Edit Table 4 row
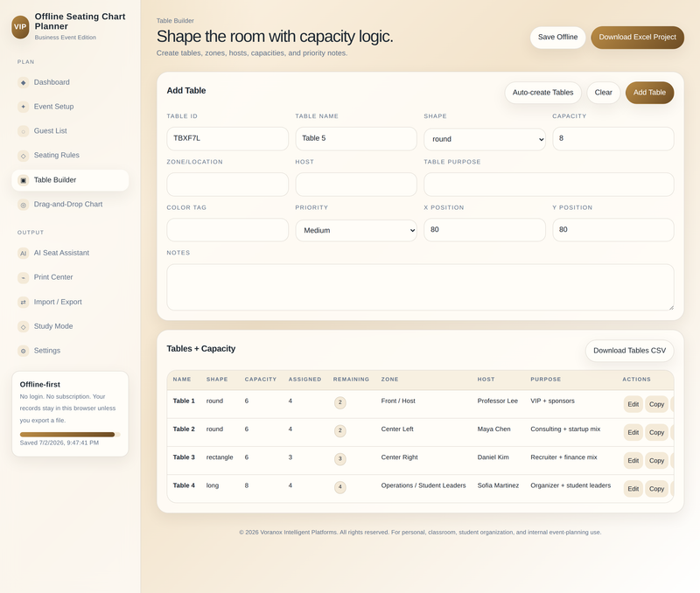The image size is (700, 593). pyautogui.click(x=633, y=489)
